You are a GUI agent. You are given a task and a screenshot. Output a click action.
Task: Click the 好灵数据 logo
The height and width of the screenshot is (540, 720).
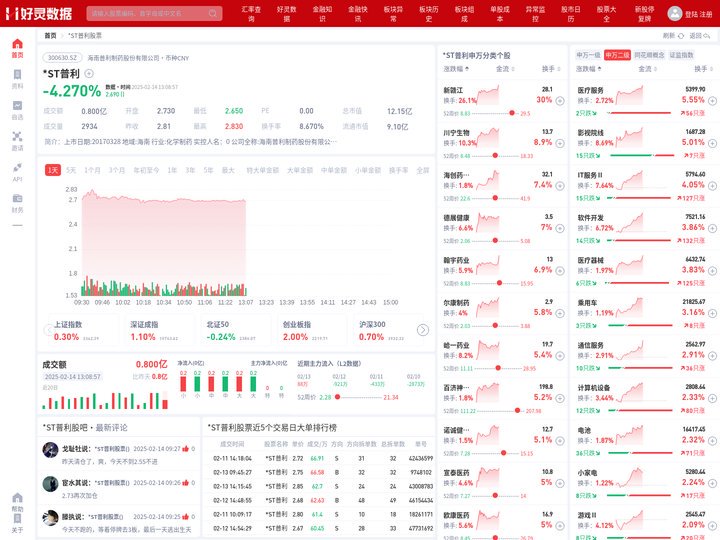click(x=39, y=13)
